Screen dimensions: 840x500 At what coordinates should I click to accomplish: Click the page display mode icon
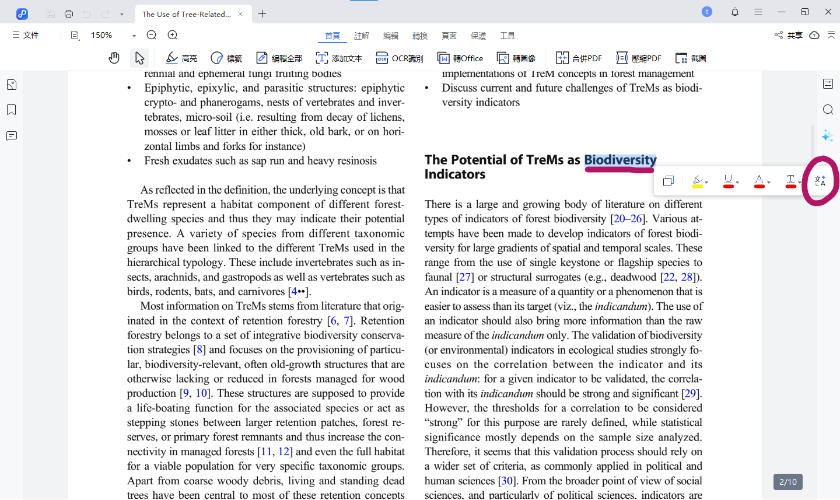pos(75,35)
